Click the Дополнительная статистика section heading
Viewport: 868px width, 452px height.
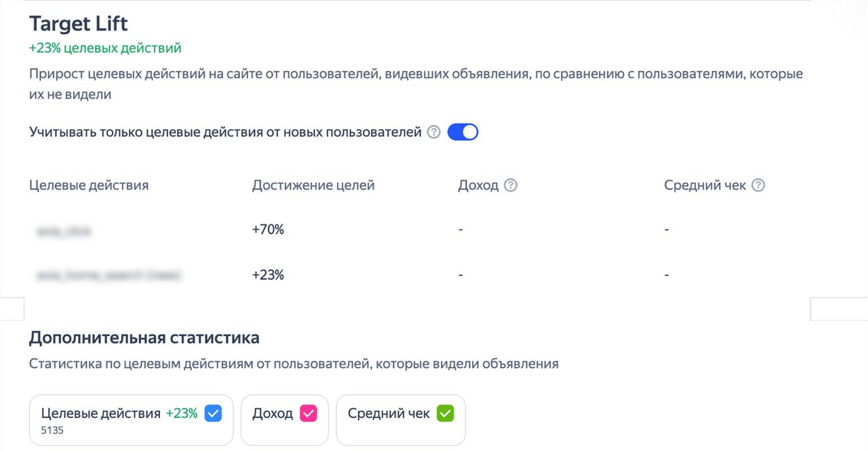click(x=144, y=337)
